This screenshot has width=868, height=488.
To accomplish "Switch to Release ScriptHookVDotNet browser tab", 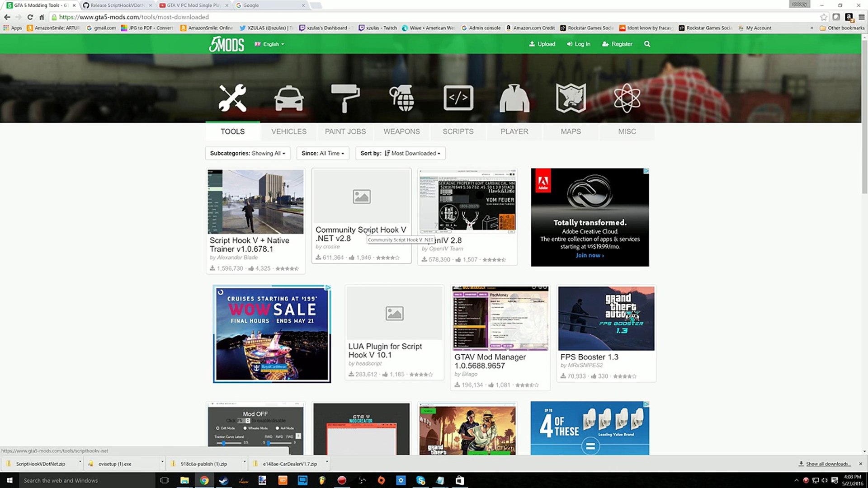I will pyautogui.click(x=117, y=5).
